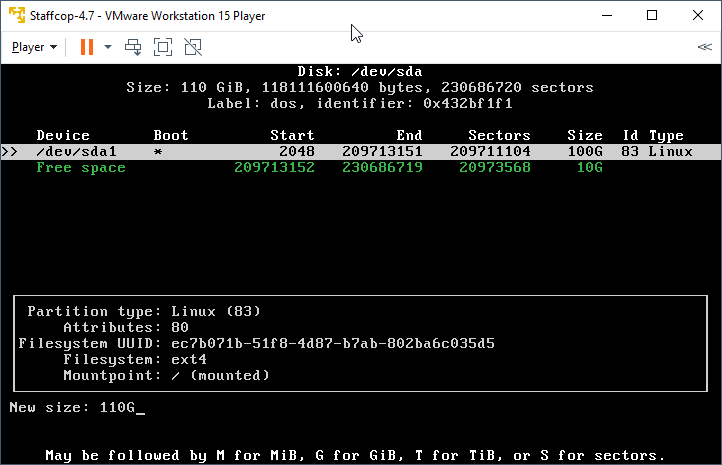Select the green Free space row

82,168
